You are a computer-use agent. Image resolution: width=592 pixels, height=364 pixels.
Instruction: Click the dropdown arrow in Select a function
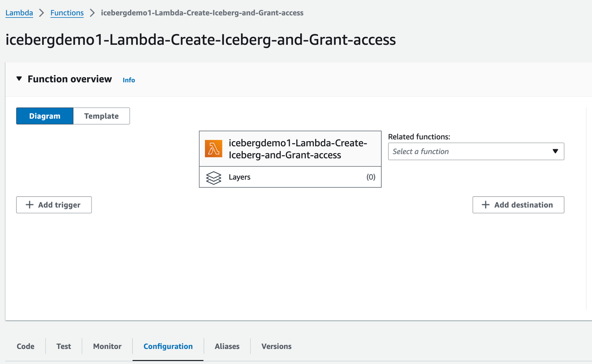pyautogui.click(x=555, y=151)
